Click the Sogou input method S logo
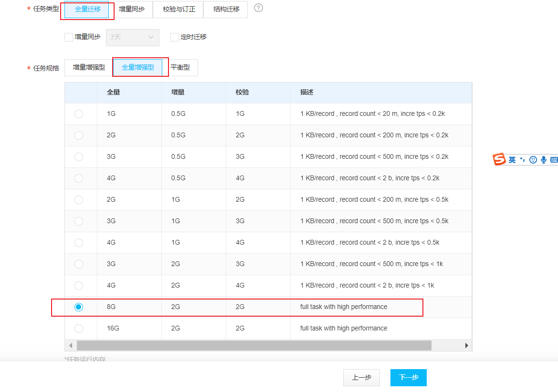Screen dimensions: 558x392 click(x=499, y=159)
